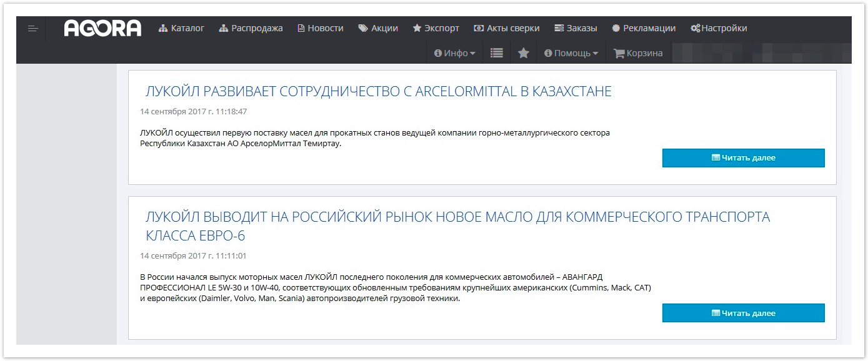Viewport: 868px width, 361px height.
Task: Toggle the sidebar hamburger menu
Action: coord(33,28)
